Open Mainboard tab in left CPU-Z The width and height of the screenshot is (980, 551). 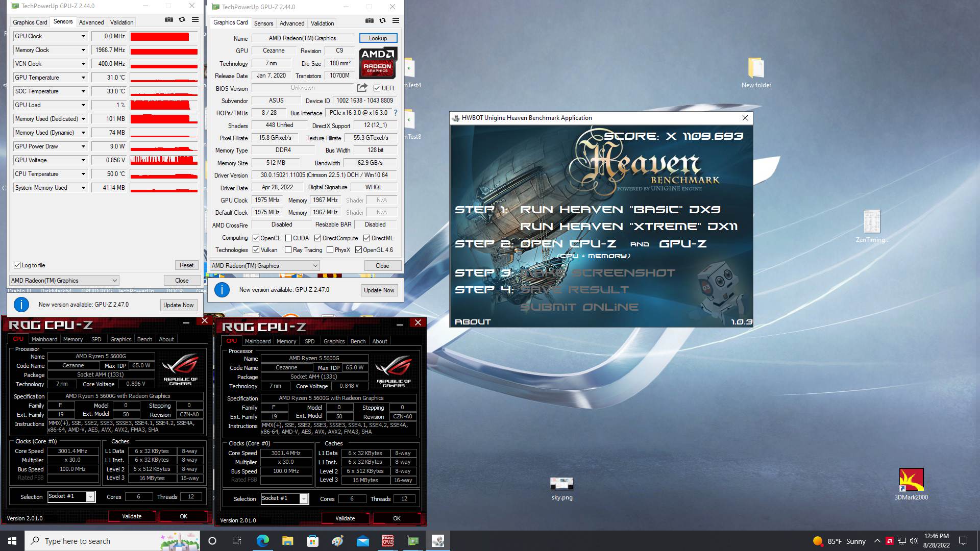pos(44,339)
